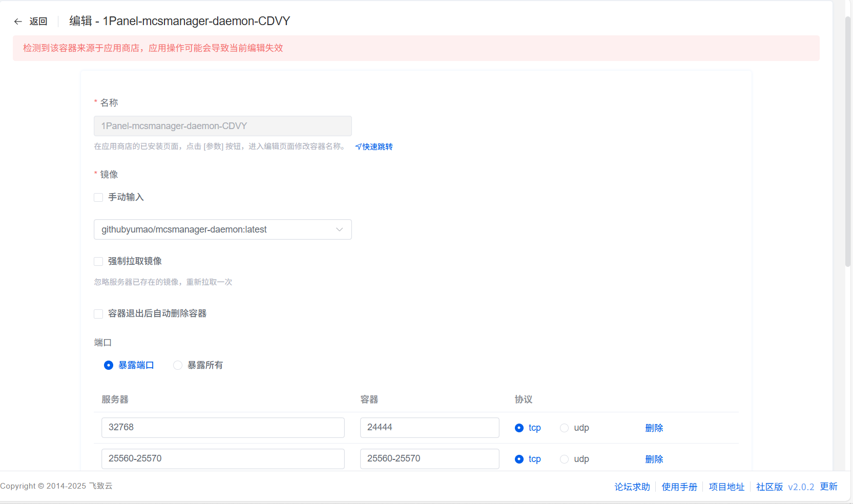Click server port field showing 32768
Viewport: 853px width, 504px height.
click(222, 428)
